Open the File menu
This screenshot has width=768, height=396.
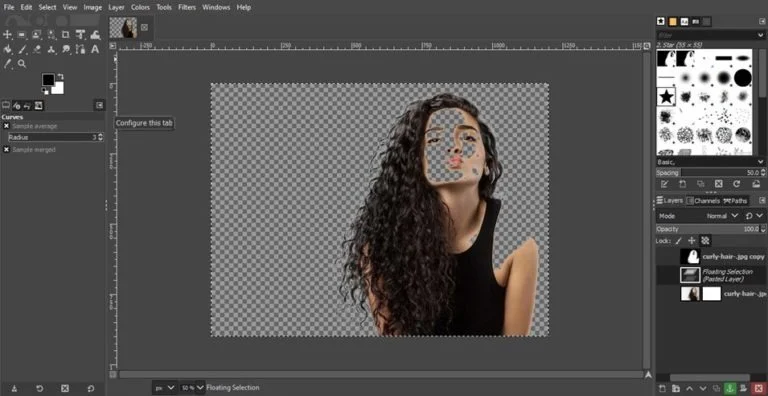point(9,7)
